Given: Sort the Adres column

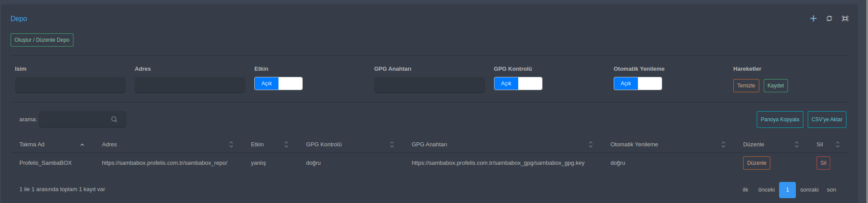Looking at the screenshot, I should point(231,145).
